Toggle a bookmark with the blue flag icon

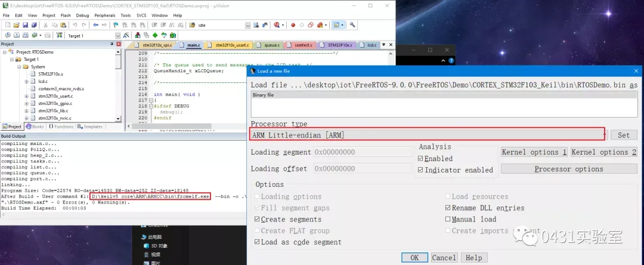(116, 25)
